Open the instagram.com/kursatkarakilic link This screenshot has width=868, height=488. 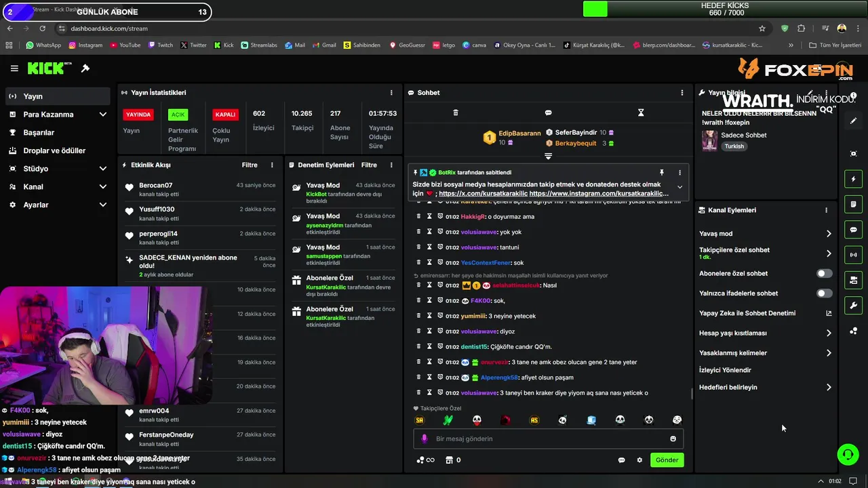point(599,194)
